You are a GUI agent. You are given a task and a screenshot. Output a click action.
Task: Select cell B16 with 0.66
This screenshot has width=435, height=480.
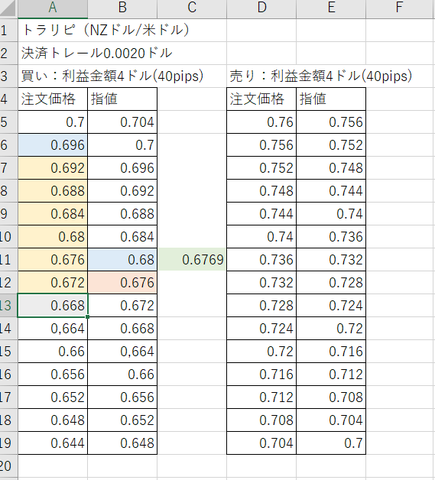(122, 374)
